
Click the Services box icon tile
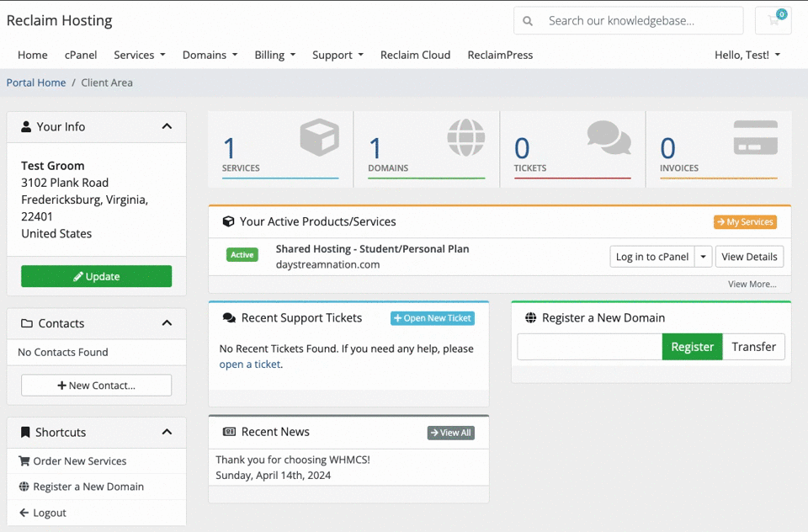coord(320,137)
